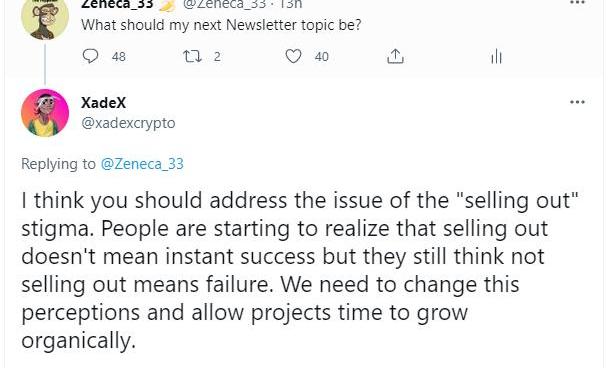The width and height of the screenshot is (611, 368).
Task: Follow the @Zeneca_33 mention in Replying to
Action: pos(142,164)
